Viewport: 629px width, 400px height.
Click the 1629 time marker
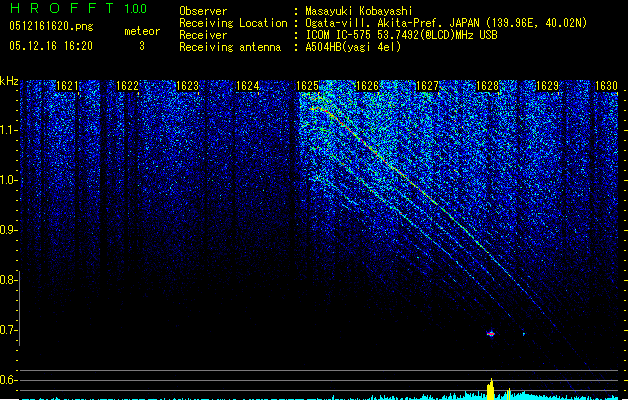click(x=547, y=86)
